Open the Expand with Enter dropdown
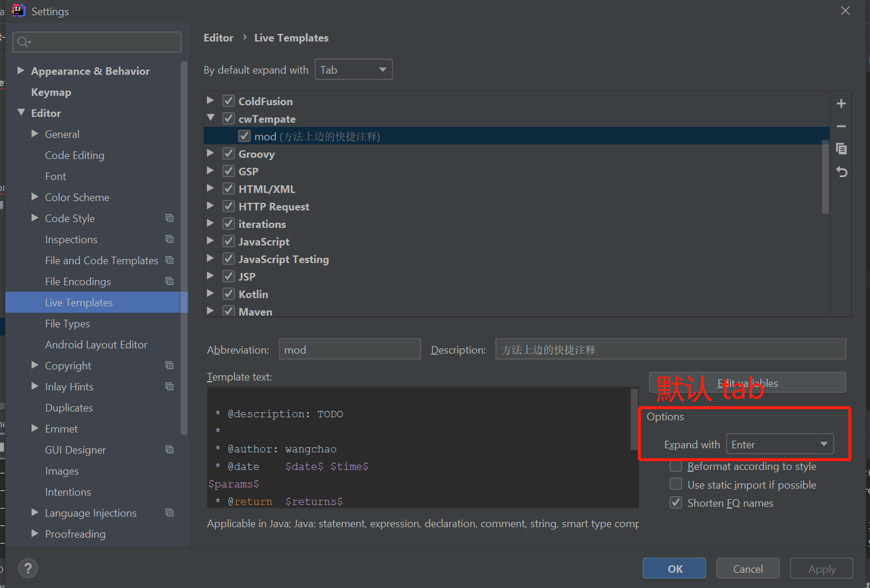The width and height of the screenshot is (870, 588). click(779, 444)
